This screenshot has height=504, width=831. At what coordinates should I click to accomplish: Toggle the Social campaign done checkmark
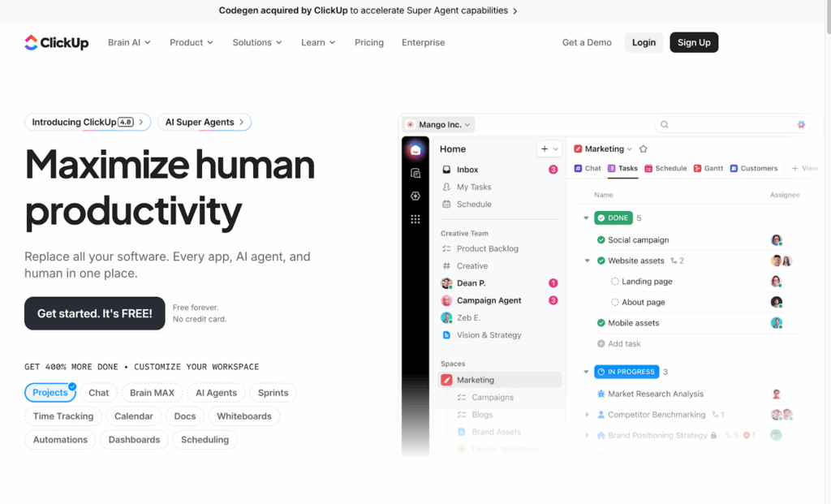tap(601, 240)
